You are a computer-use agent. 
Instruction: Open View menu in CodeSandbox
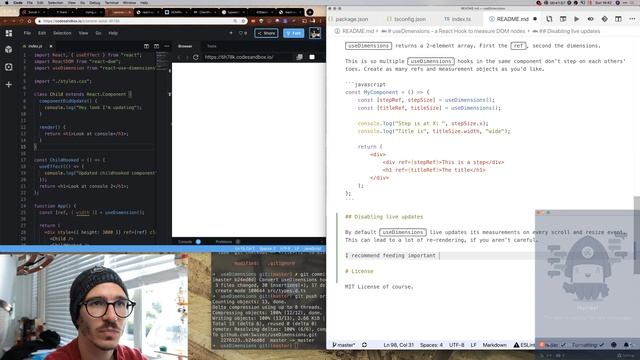pos(83,33)
